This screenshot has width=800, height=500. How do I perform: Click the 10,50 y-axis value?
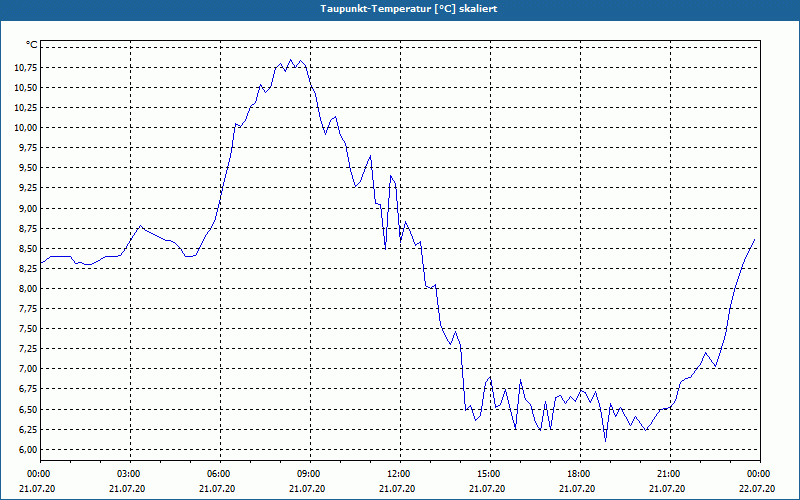[x=26, y=88]
